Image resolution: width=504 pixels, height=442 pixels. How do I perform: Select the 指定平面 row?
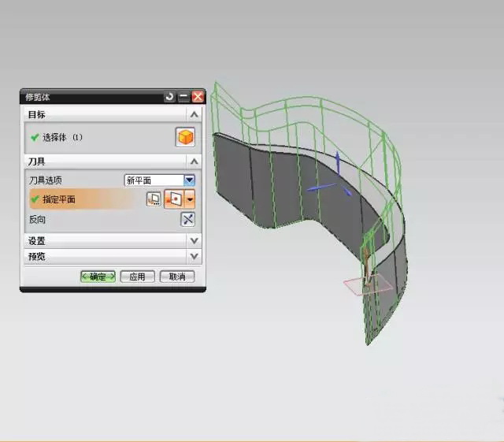(x=79, y=200)
